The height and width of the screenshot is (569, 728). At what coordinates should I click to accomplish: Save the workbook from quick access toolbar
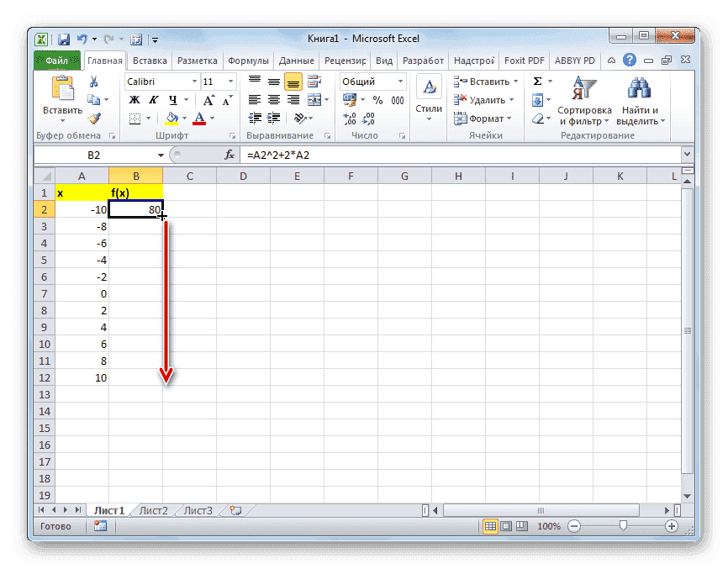pyautogui.click(x=64, y=39)
